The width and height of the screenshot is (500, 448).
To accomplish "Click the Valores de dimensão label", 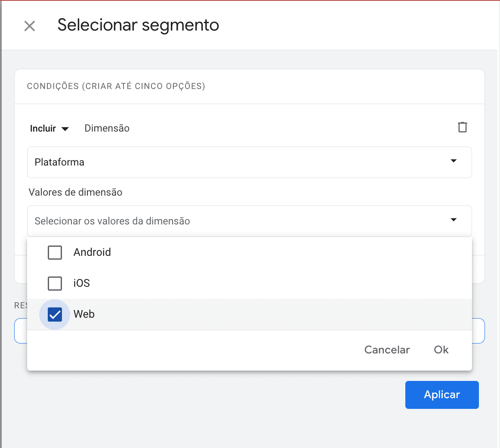I will tap(75, 192).
